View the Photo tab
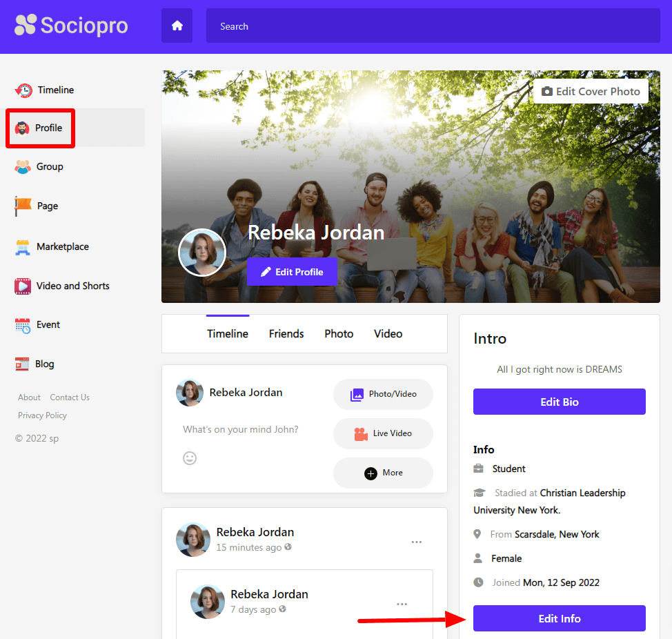 coord(339,333)
